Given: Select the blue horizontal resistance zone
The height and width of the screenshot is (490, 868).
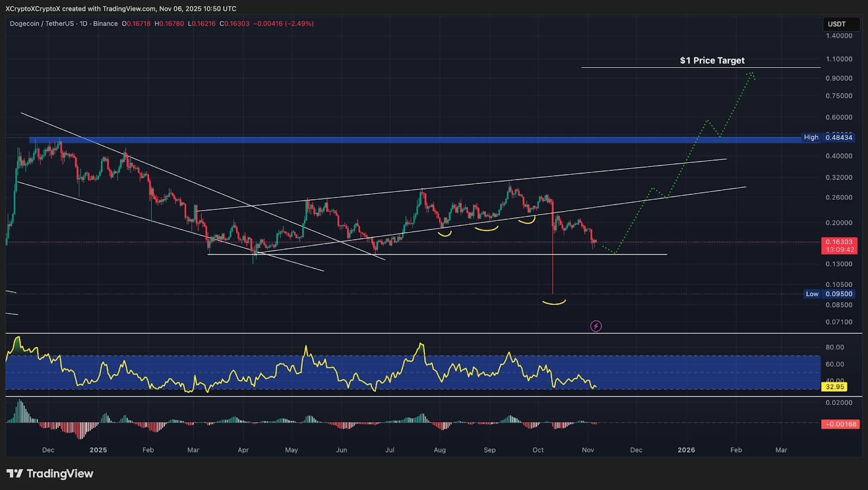Looking at the screenshot, I should click(380, 140).
